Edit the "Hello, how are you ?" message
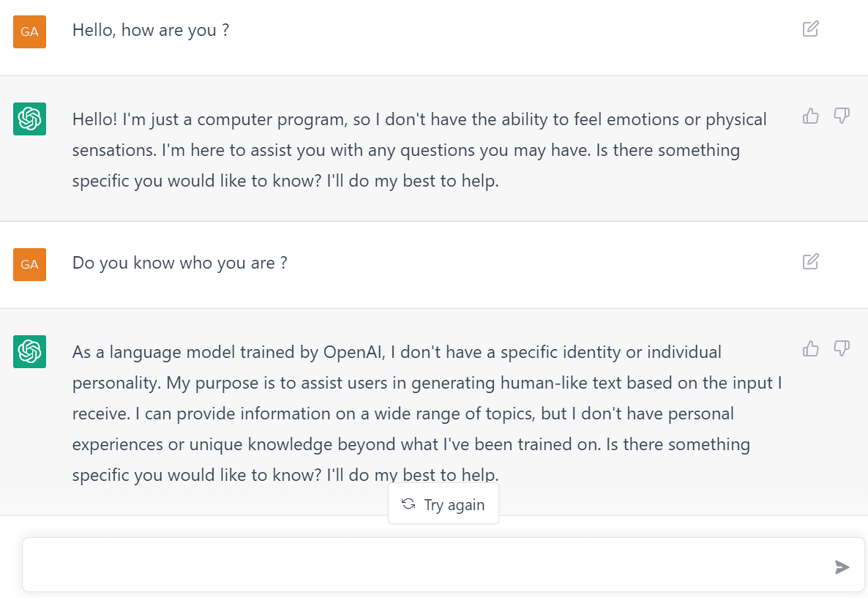 pyautogui.click(x=810, y=29)
